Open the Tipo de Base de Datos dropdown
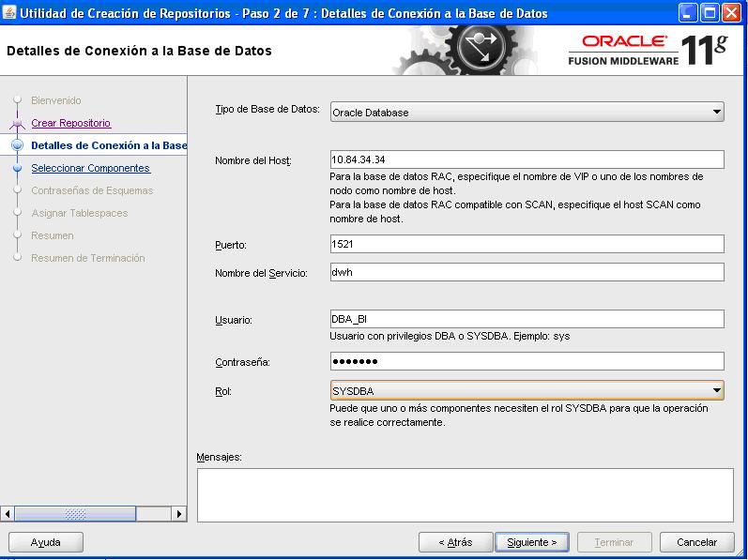The height and width of the screenshot is (560, 748). 527,112
